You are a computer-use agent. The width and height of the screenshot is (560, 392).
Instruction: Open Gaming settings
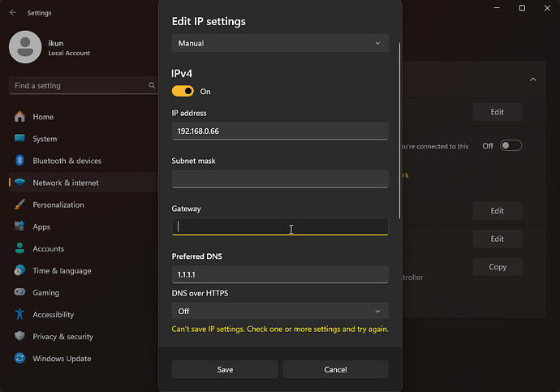point(84,292)
